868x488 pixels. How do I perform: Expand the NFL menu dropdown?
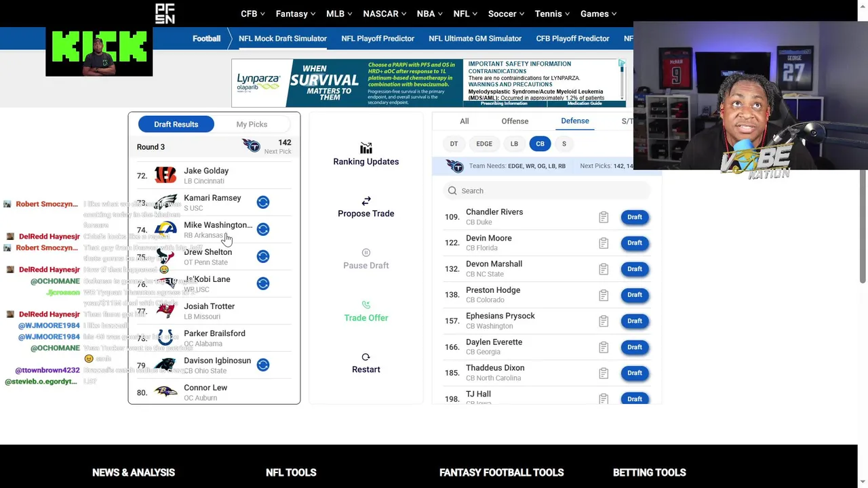click(x=466, y=14)
